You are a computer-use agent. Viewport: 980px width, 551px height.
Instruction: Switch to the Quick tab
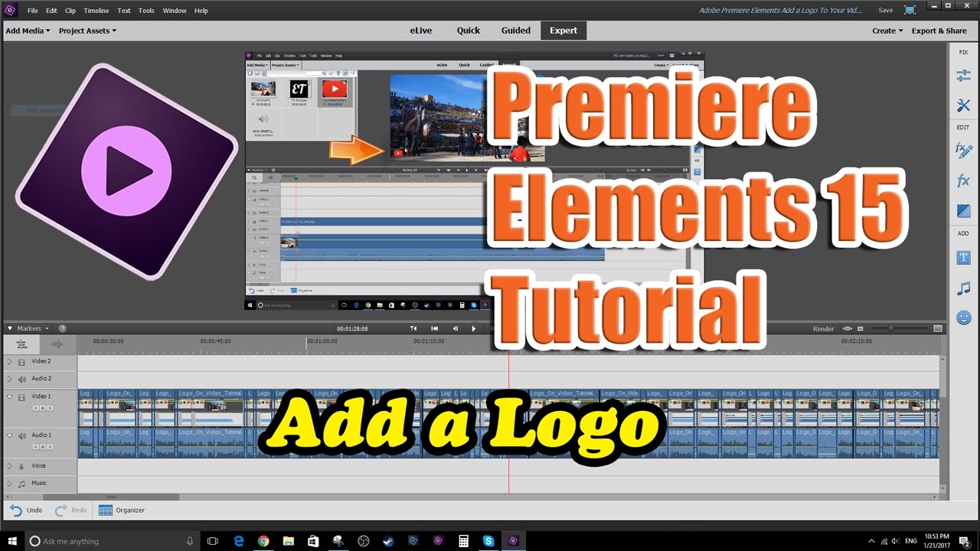click(x=469, y=31)
